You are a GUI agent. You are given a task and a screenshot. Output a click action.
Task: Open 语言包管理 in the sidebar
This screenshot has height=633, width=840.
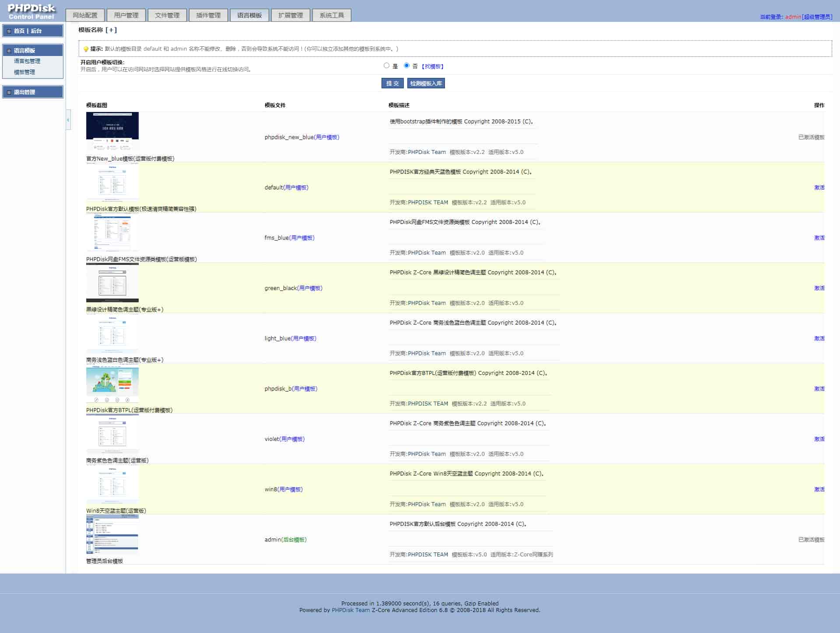pos(27,61)
